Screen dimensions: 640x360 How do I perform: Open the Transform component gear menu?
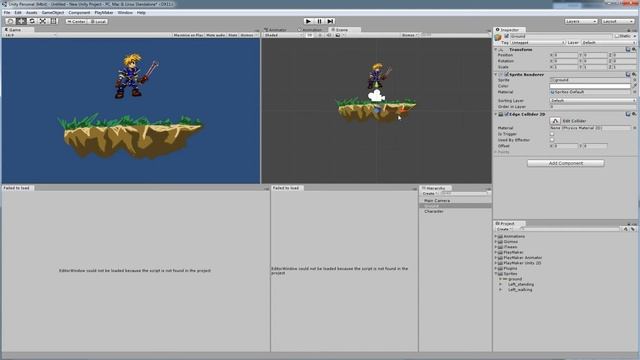pyautogui.click(x=634, y=49)
